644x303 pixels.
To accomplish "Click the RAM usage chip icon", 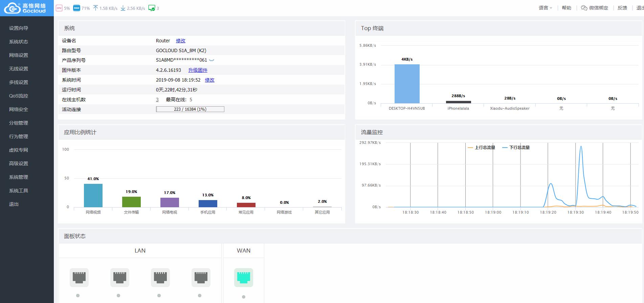I will click(x=77, y=8).
